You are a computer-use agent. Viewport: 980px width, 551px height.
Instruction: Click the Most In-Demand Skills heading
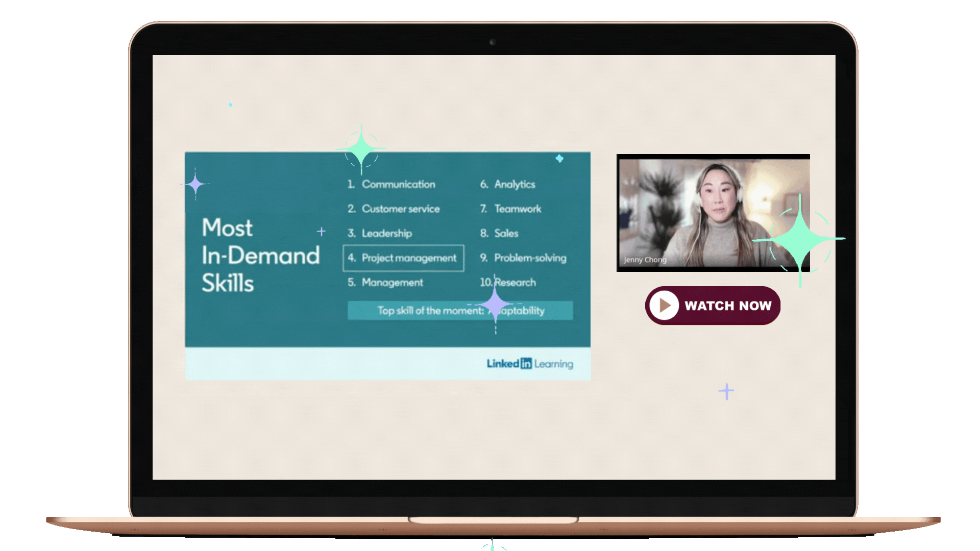pyautogui.click(x=260, y=255)
